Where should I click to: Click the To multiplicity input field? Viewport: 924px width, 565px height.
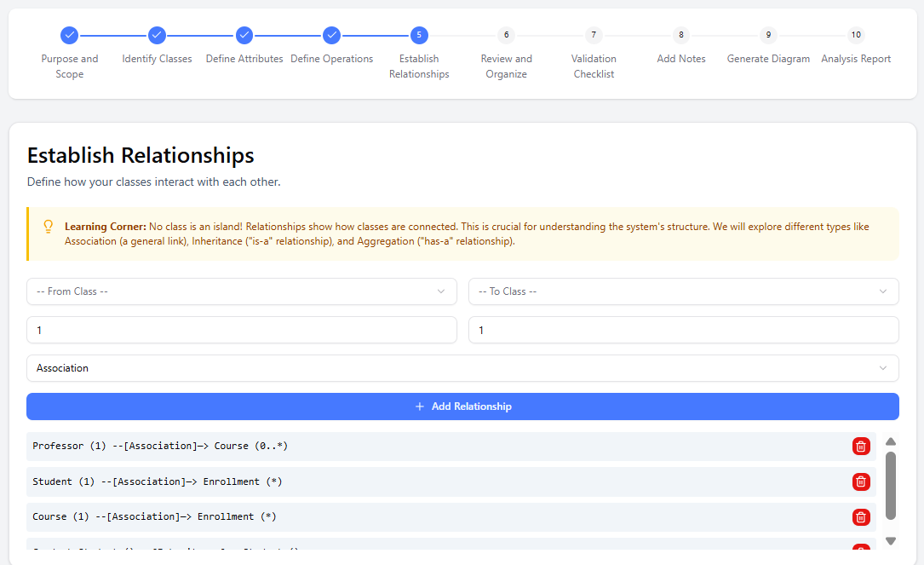683,330
